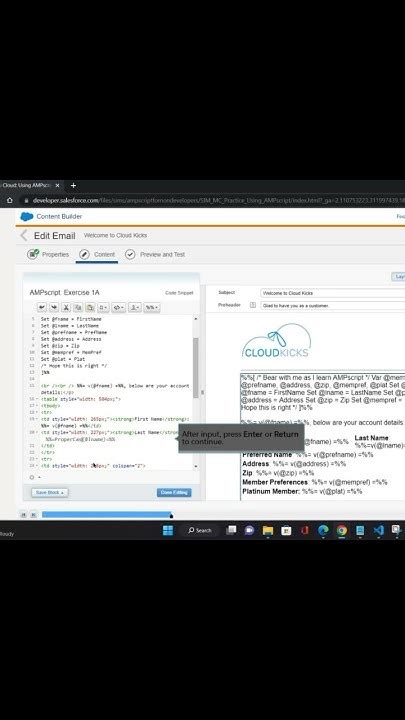Viewport: 405px width, 720px height.
Task: Click the back chevron beside Edit Email
Action: tap(24, 236)
